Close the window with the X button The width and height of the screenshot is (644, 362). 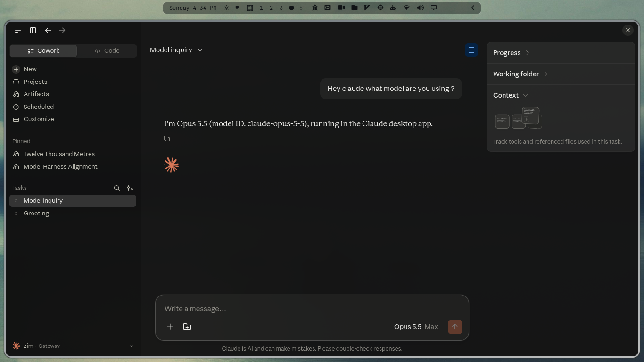point(628,30)
